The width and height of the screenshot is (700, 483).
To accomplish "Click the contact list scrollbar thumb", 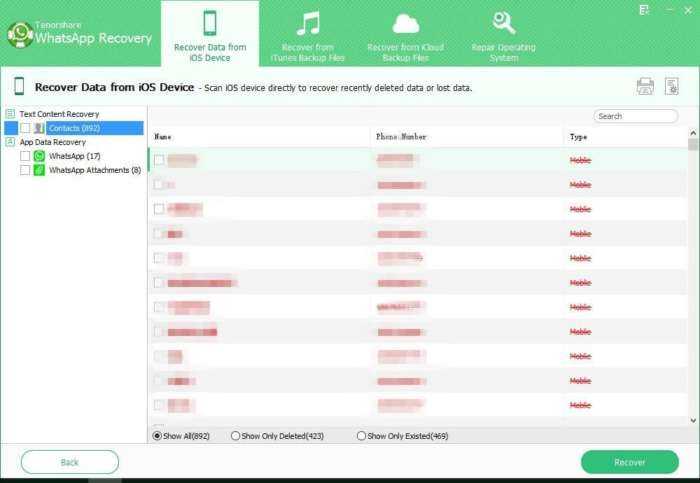I will click(x=693, y=145).
